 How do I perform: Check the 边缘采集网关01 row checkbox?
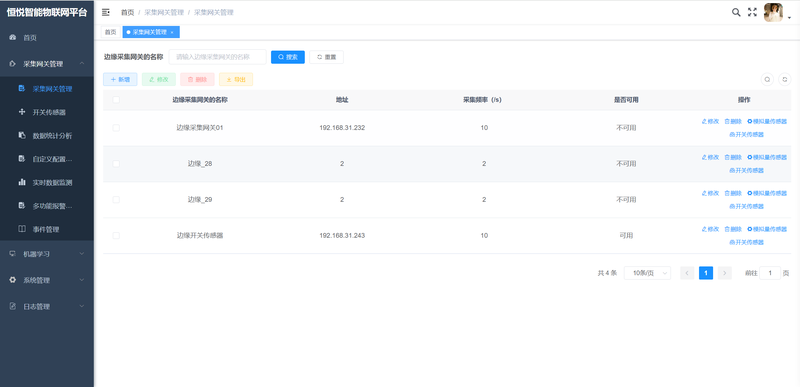coord(116,128)
